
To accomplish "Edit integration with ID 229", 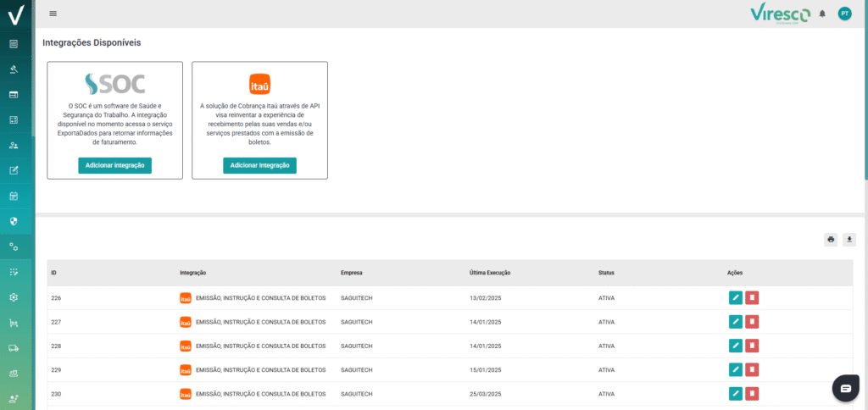I will (735, 370).
